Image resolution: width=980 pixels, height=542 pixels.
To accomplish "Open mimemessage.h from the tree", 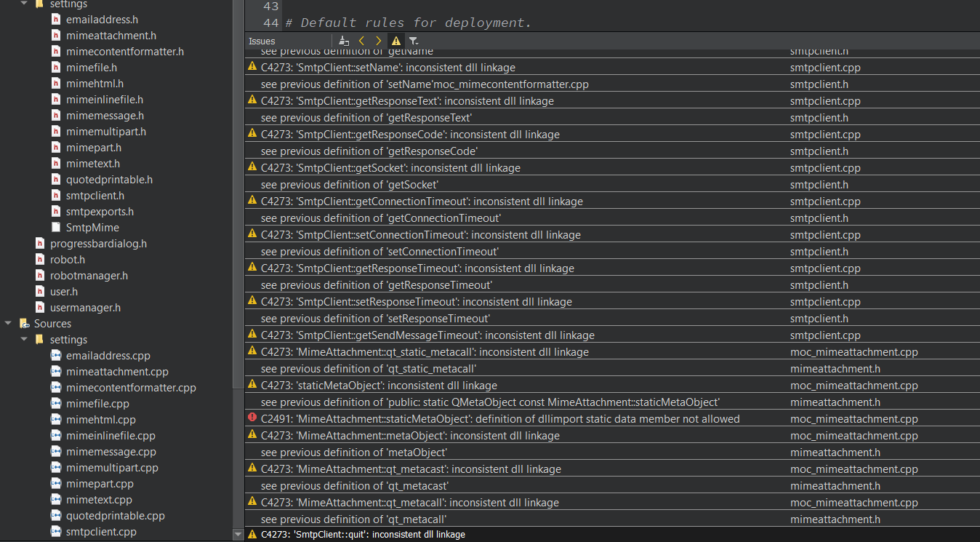I will [x=105, y=116].
